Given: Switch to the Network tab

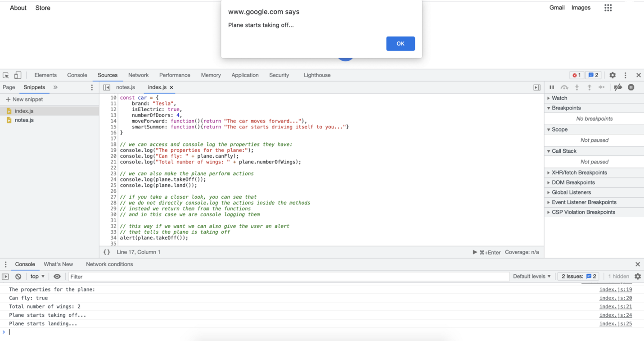Looking at the screenshot, I should point(138,75).
